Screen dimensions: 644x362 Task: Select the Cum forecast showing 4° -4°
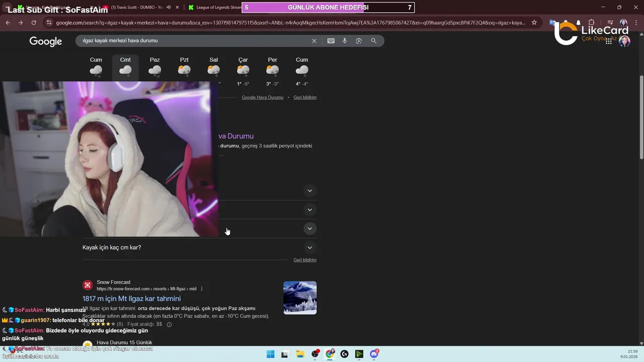[302, 71]
